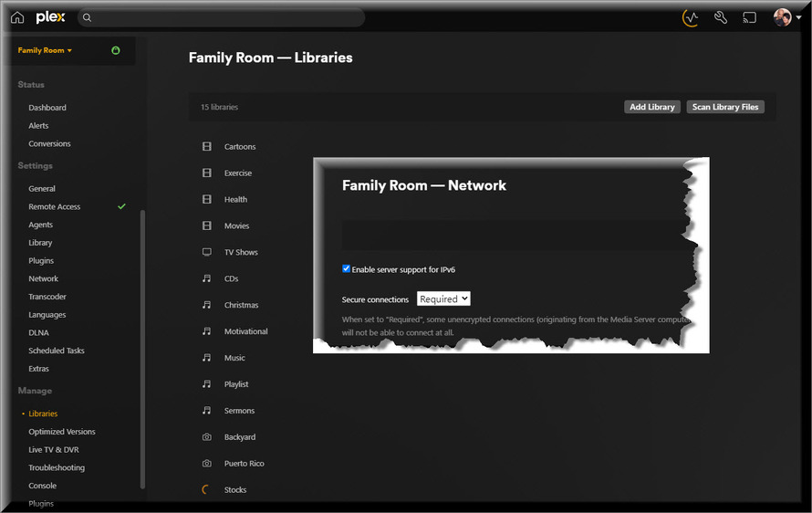Image resolution: width=812 pixels, height=513 pixels.
Task: Open the Cast player icon
Action: pos(749,18)
